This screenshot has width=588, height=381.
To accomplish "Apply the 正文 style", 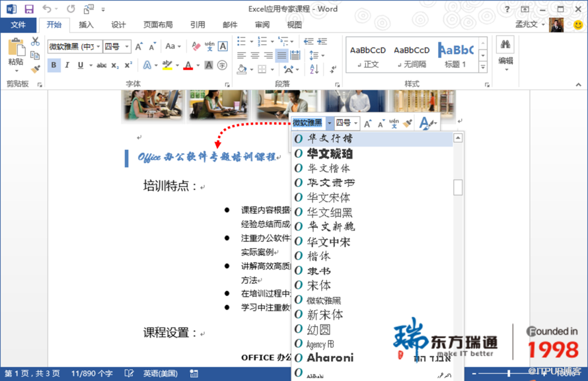I will click(367, 56).
